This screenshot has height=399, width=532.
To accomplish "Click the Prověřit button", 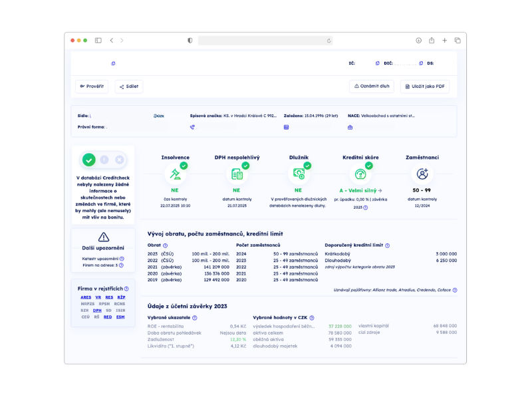I will pyautogui.click(x=92, y=86).
